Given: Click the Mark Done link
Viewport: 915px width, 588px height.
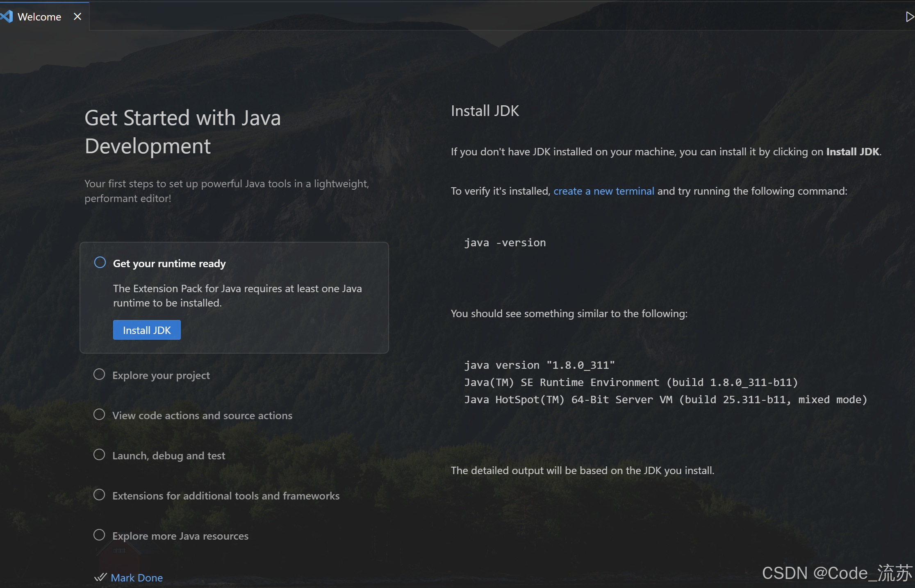Looking at the screenshot, I should (x=137, y=578).
